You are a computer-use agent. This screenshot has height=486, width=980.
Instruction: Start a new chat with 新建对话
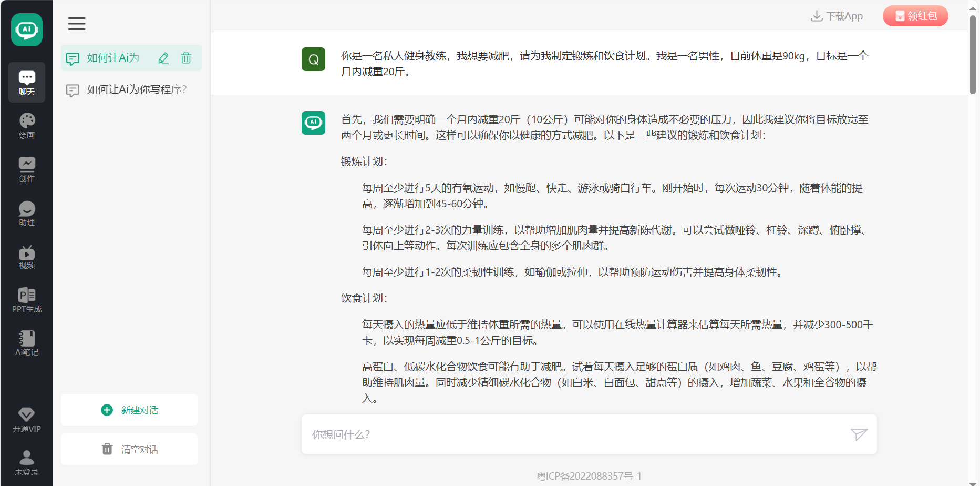pos(129,410)
